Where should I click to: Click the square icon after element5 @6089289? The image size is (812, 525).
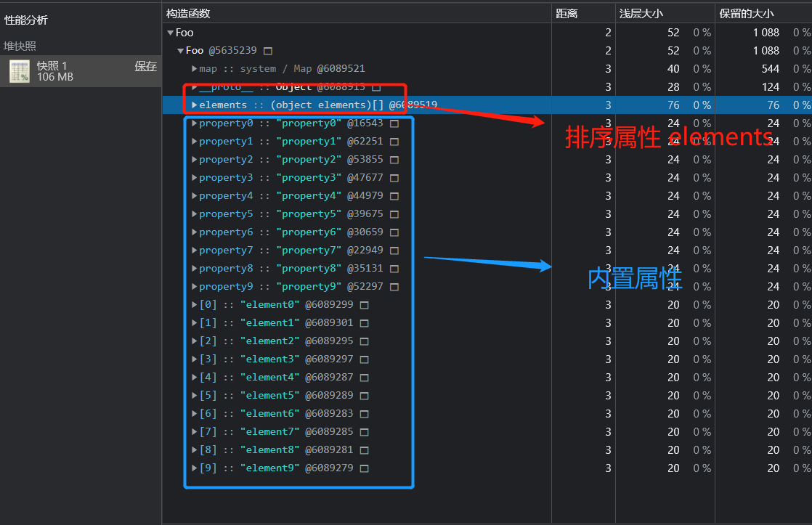(x=364, y=396)
